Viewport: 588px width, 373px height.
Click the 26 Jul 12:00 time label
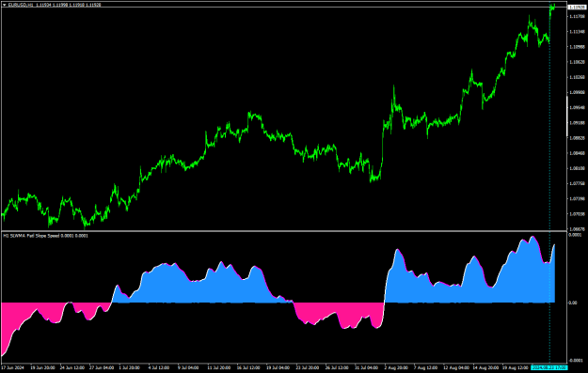tap(337, 367)
